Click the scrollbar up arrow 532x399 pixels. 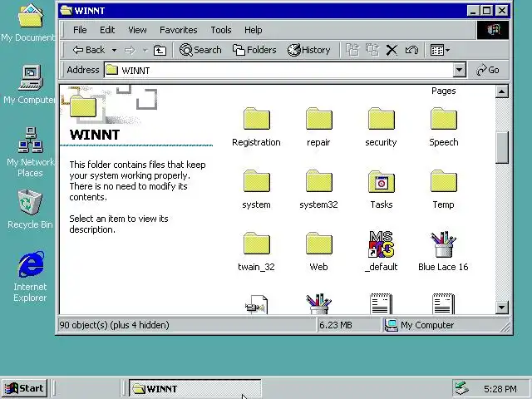(x=502, y=91)
